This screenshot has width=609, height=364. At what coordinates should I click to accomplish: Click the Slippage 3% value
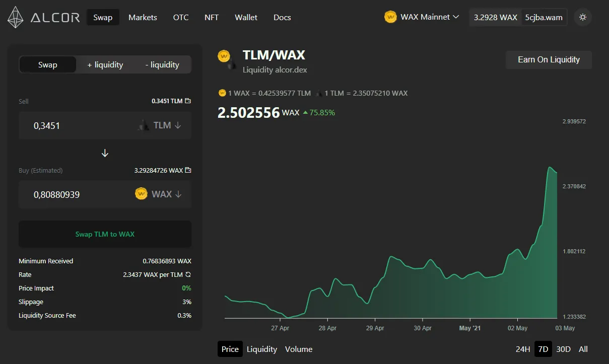[x=187, y=302]
